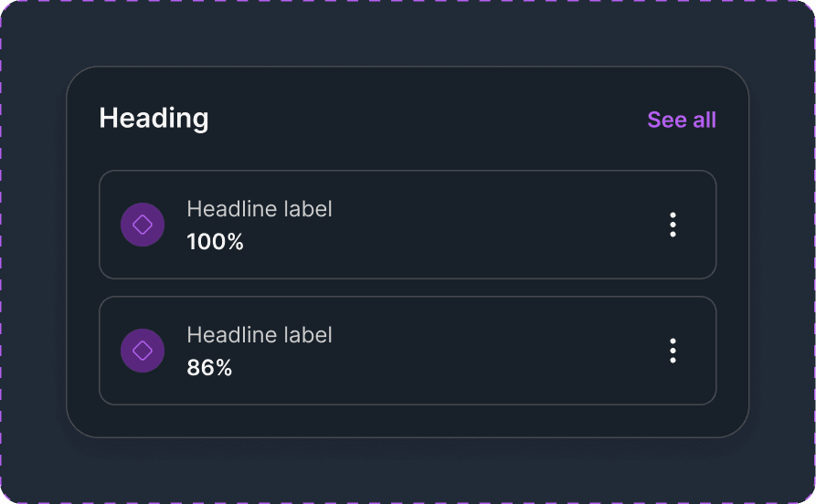Open the three-dot menu for the 100% item
This screenshot has width=816, height=504.
pos(673,225)
